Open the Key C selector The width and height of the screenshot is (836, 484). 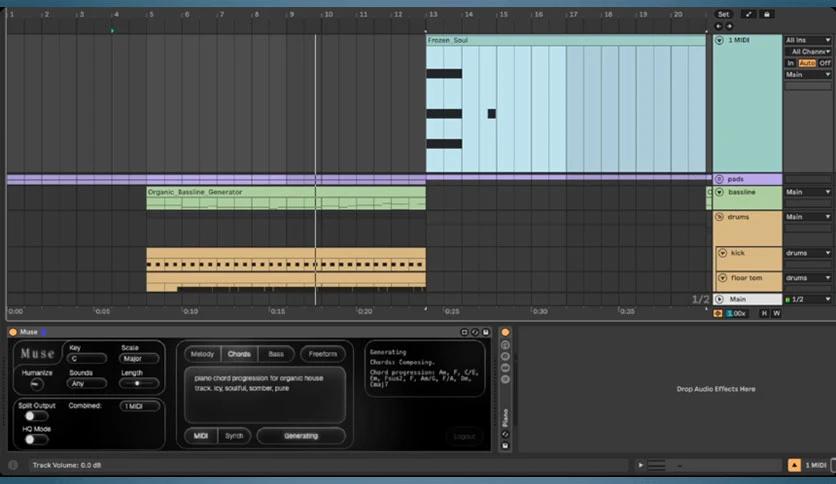click(x=86, y=359)
